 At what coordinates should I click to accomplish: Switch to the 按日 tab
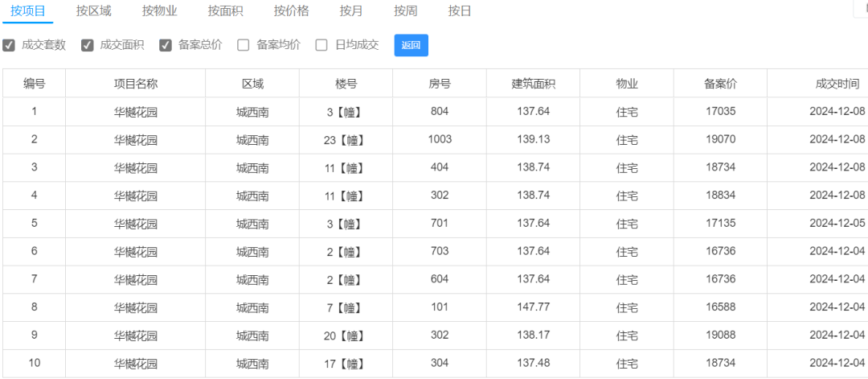[460, 11]
